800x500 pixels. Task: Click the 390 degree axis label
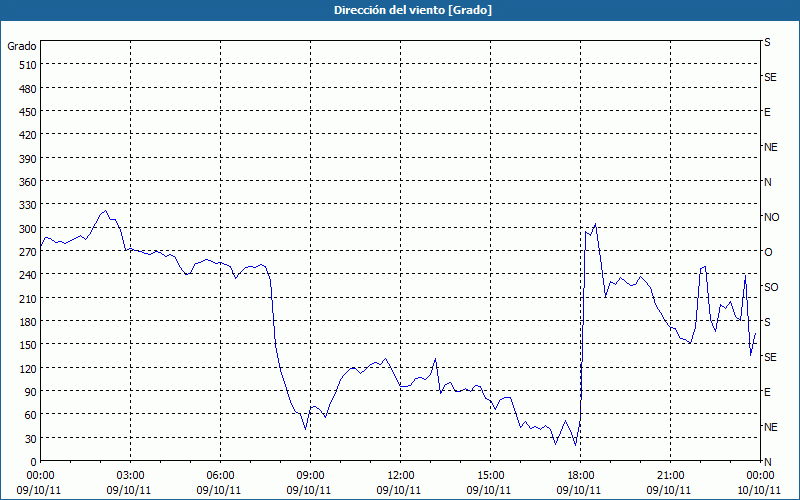coord(28,159)
